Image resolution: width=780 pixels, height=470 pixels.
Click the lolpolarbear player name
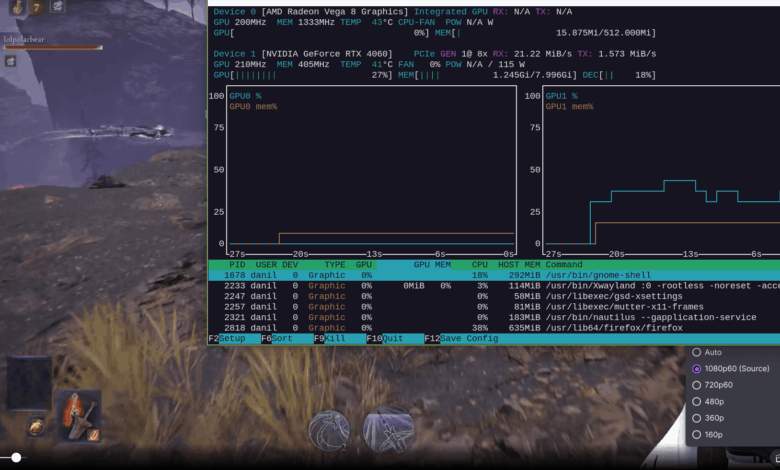(x=24, y=39)
